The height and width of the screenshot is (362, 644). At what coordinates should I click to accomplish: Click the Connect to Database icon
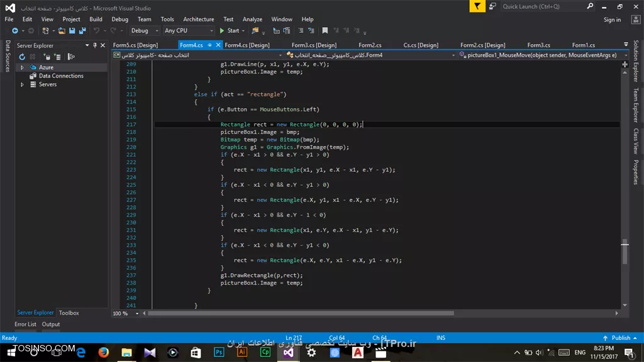tap(47, 57)
